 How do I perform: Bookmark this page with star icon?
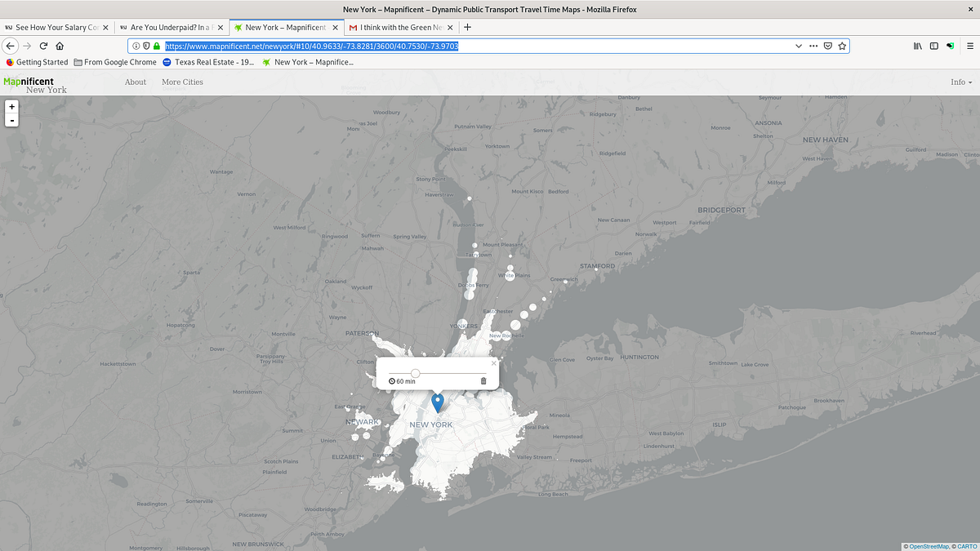tap(841, 46)
